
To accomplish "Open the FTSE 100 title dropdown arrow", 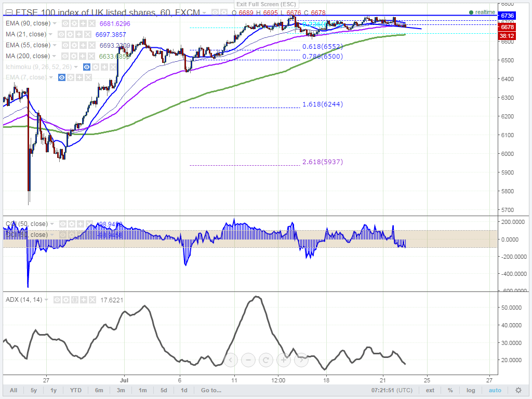I will pyautogui.click(x=204, y=13).
